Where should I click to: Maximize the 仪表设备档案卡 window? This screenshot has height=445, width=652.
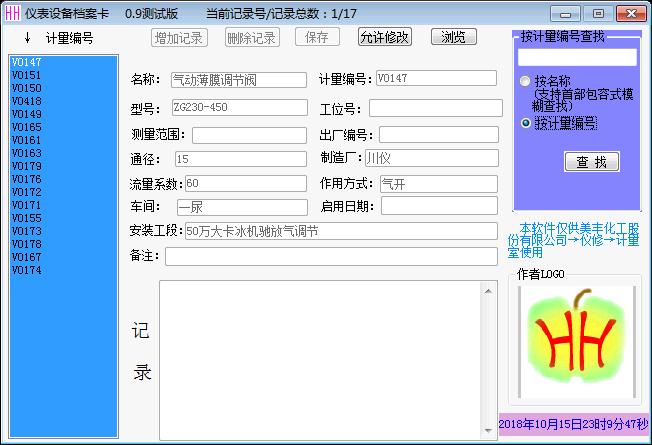[x=598, y=14]
